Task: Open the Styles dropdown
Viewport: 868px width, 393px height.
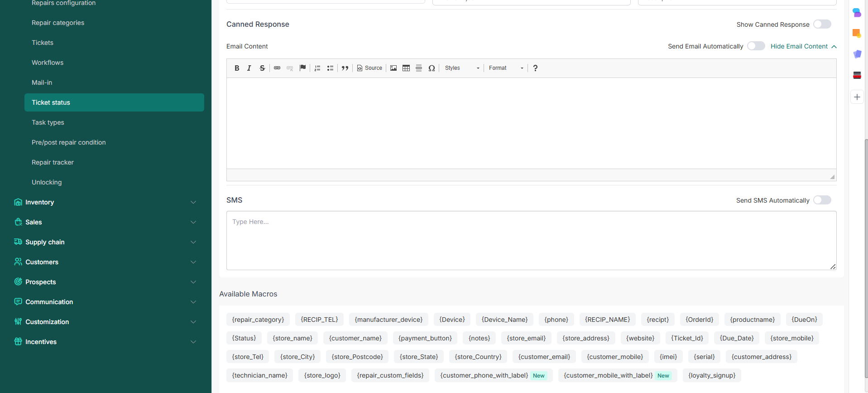Action: (461, 68)
